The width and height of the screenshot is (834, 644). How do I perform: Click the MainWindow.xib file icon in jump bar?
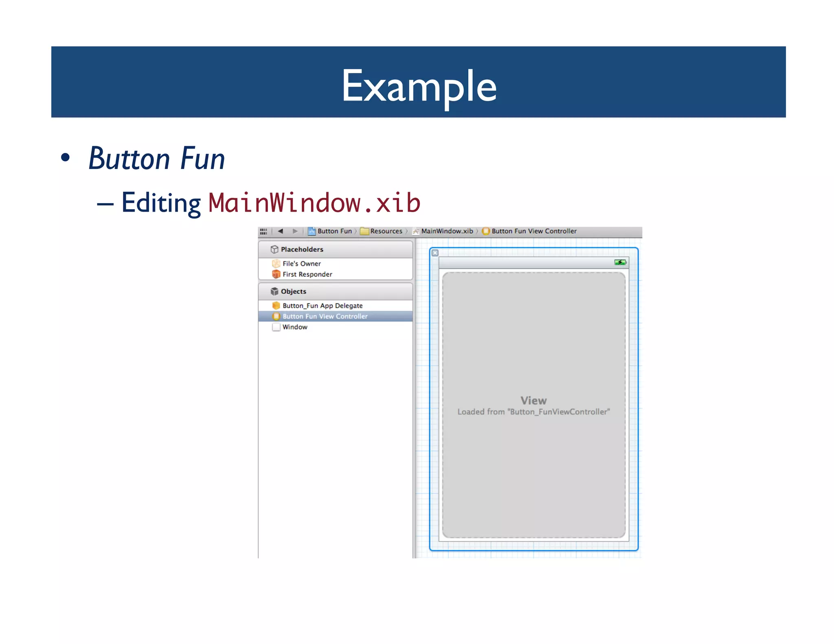416,231
